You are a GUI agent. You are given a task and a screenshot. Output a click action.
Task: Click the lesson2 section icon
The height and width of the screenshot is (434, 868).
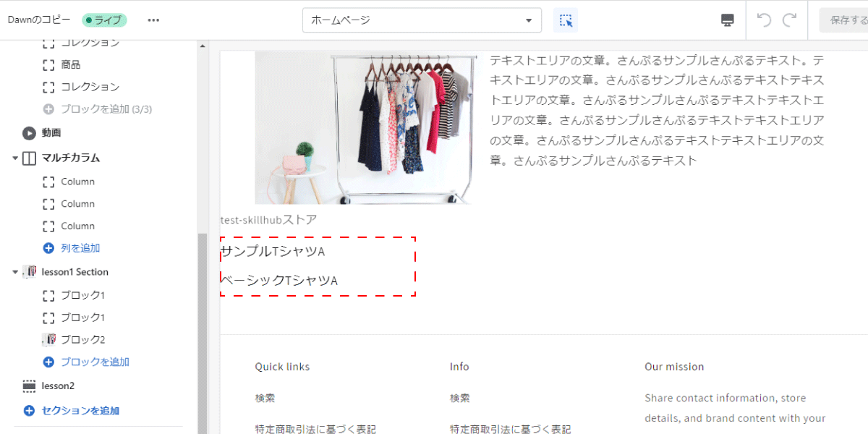(29, 386)
